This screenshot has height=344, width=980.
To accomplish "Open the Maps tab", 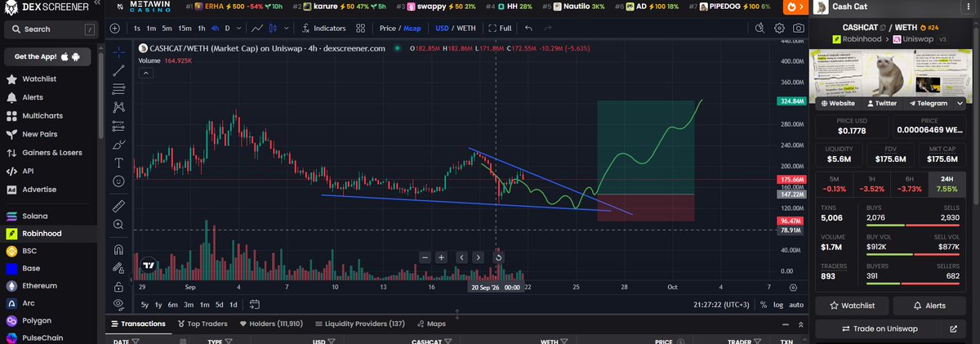I will coord(430,324).
